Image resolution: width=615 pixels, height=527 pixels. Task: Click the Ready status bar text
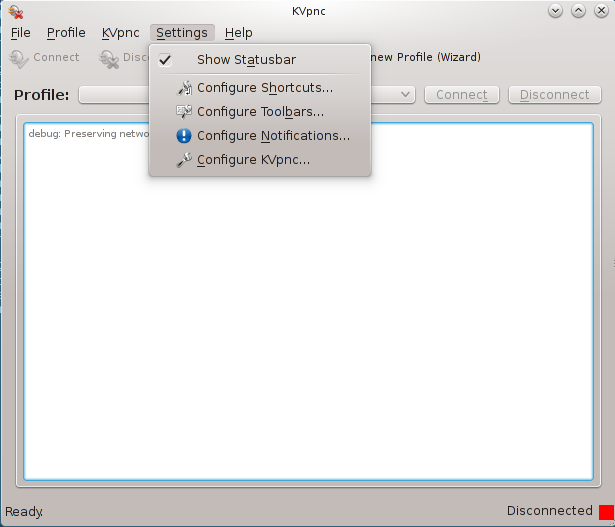24,512
